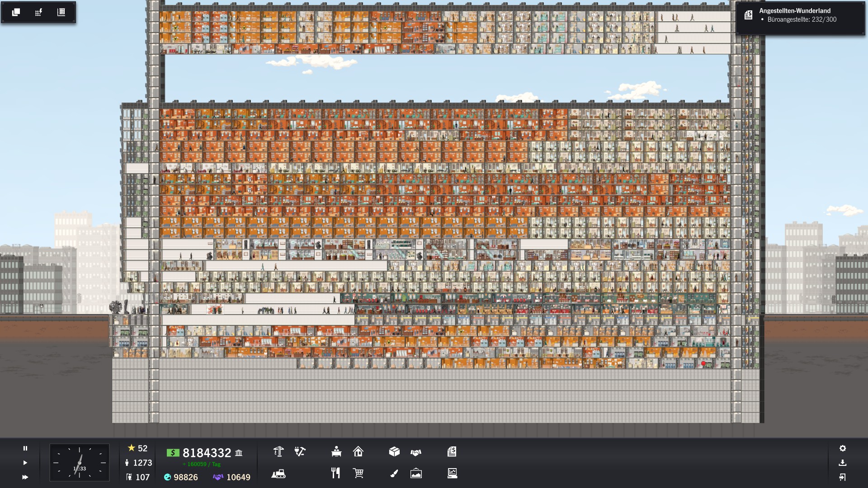This screenshot has width=868, height=488.
Task: Toggle the layers overlay view
Action: [16, 12]
